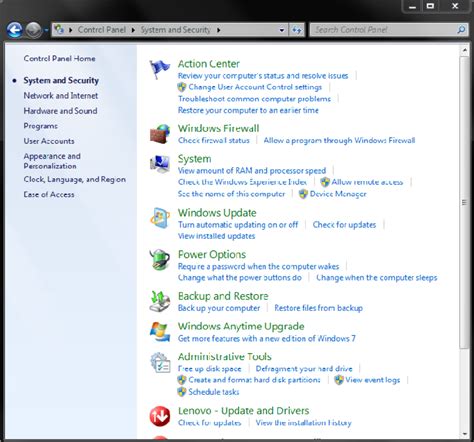Open the address bar history dropdown
The height and width of the screenshot is (442, 474).
(282, 30)
